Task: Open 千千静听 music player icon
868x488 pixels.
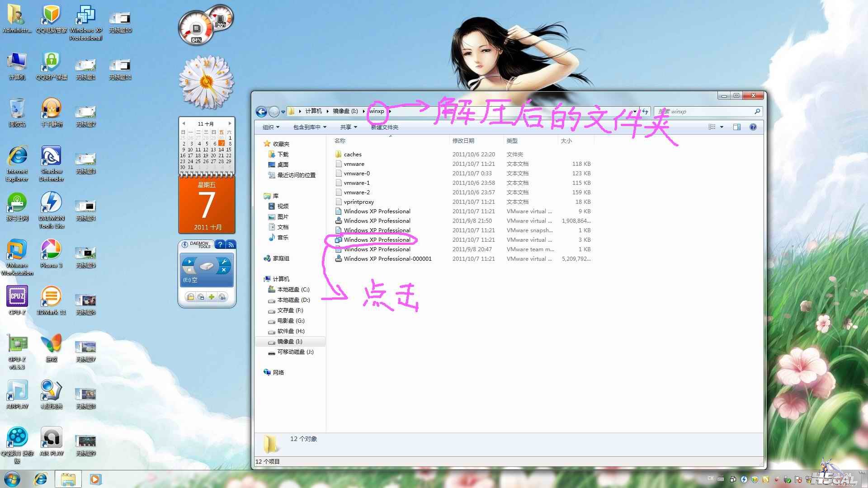Action: 51,113
